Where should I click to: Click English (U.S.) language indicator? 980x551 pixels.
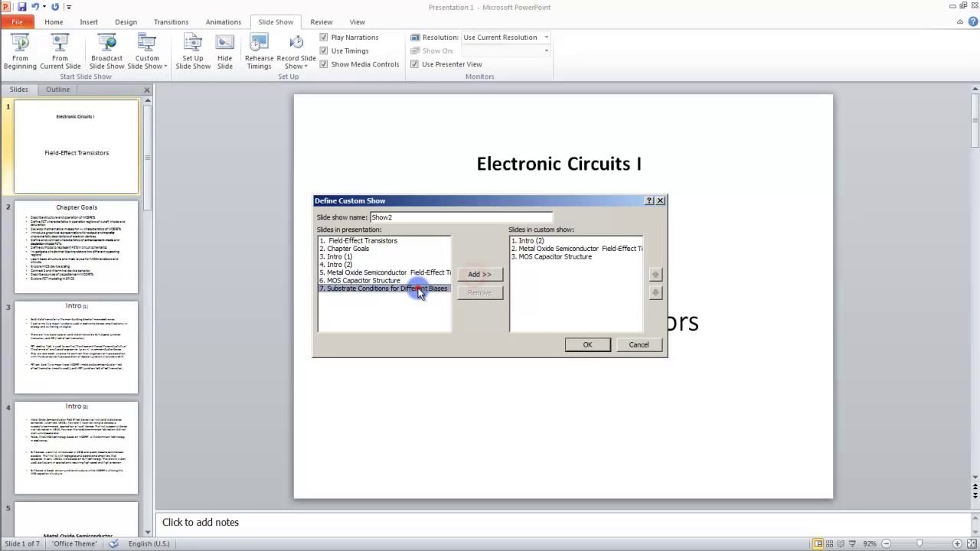(x=149, y=543)
